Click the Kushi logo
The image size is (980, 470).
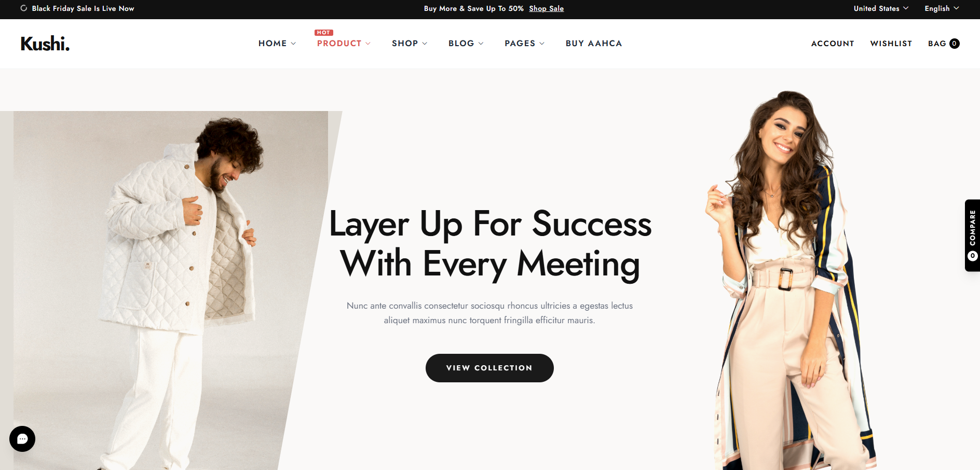click(x=45, y=44)
